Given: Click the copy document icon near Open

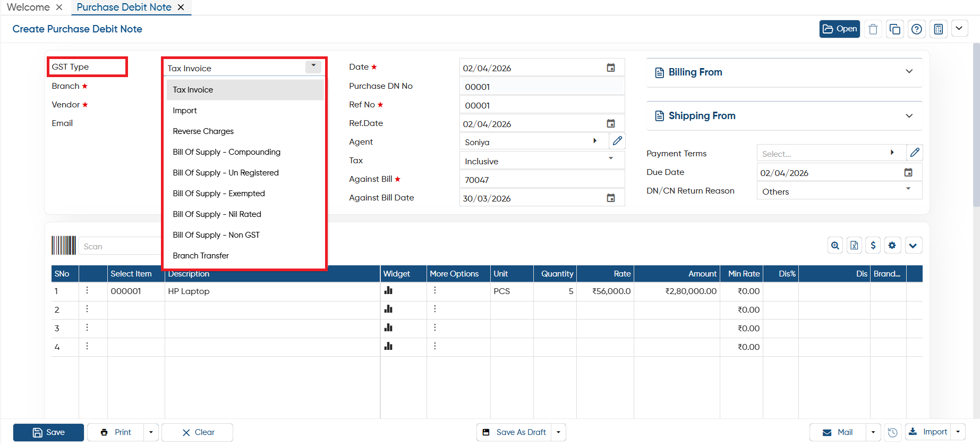Looking at the screenshot, I should 895,29.
